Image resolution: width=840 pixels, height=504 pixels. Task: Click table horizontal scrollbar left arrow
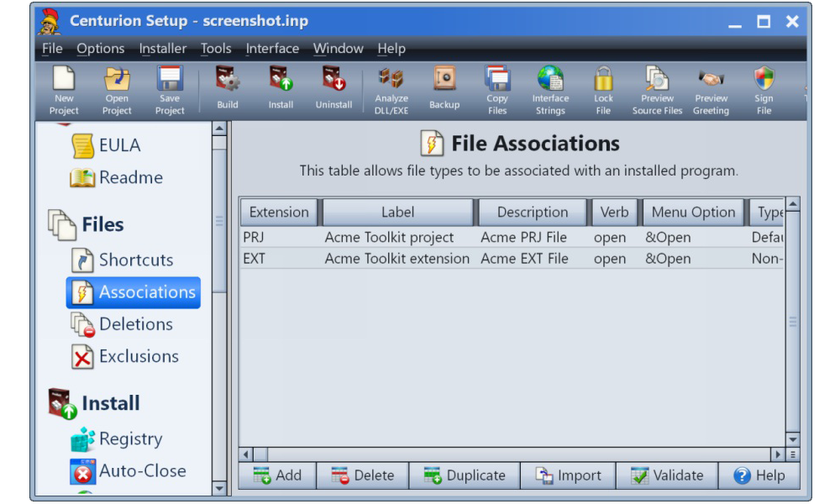247,454
